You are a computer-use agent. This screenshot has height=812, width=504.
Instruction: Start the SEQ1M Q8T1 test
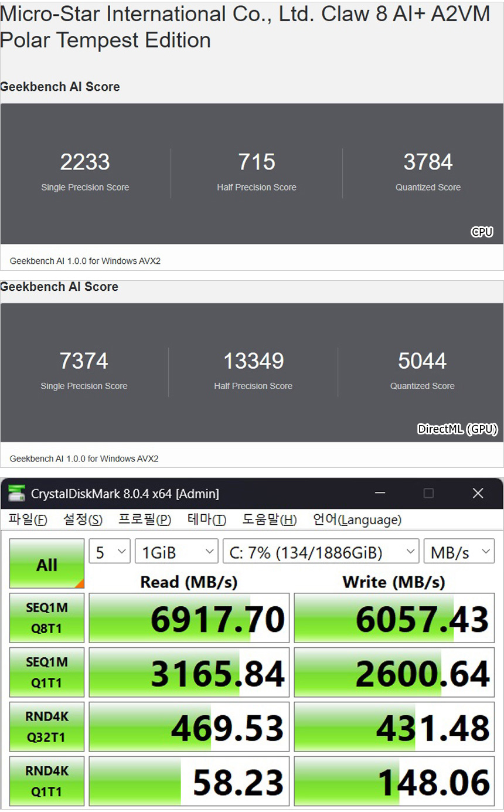(47, 618)
